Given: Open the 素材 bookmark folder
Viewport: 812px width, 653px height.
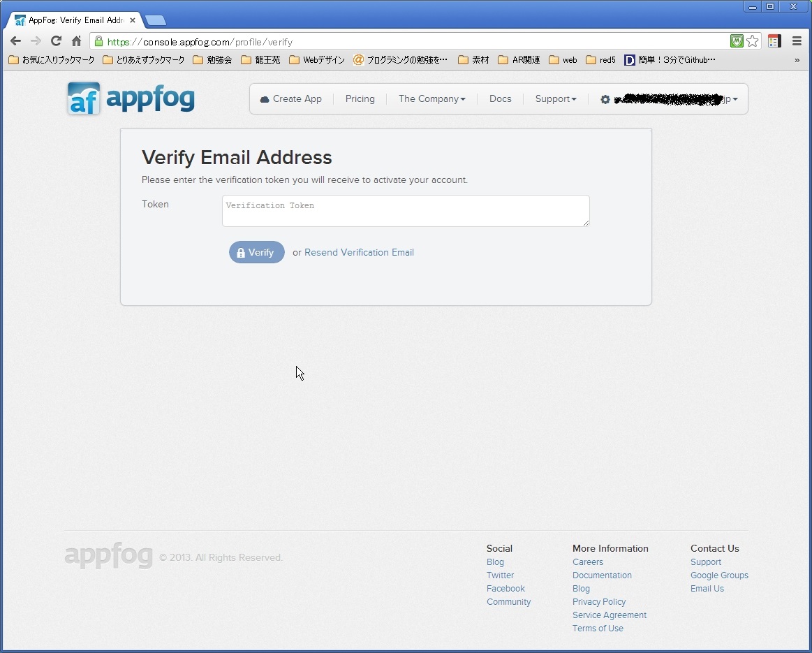Looking at the screenshot, I should (474, 60).
